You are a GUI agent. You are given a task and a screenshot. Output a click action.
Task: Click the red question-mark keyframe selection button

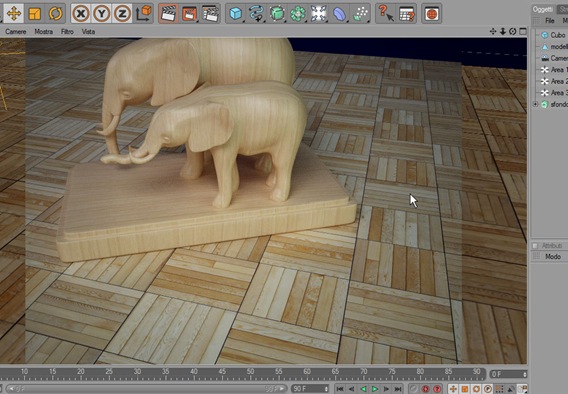tap(437, 389)
